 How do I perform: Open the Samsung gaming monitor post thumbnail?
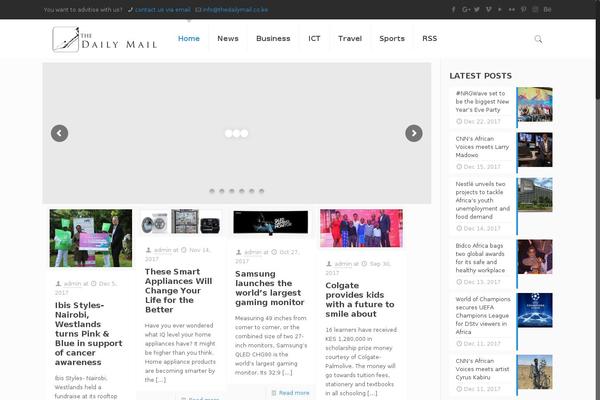(x=271, y=222)
